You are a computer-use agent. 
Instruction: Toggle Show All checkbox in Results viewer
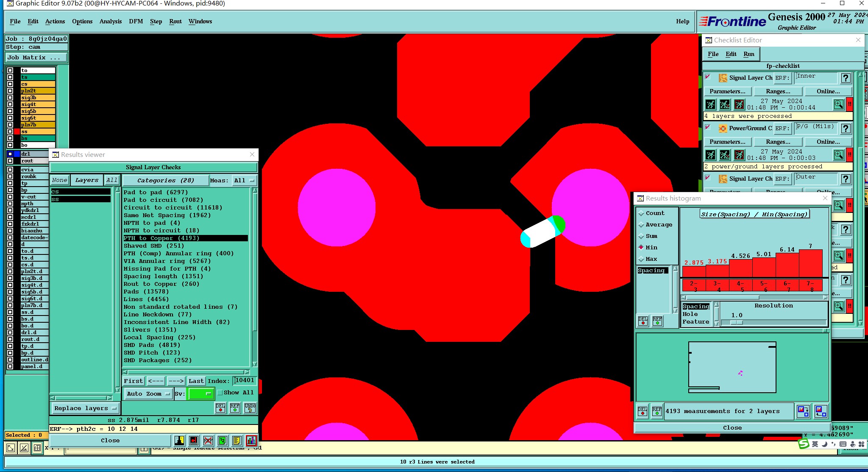click(220, 393)
